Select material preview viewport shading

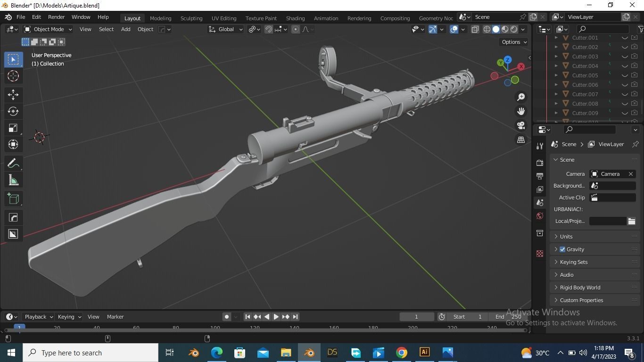point(505,29)
